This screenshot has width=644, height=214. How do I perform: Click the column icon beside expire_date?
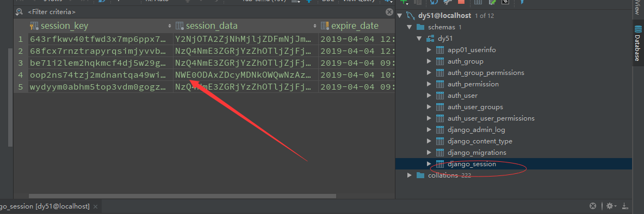pyautogui.click(x=325, y=26)
